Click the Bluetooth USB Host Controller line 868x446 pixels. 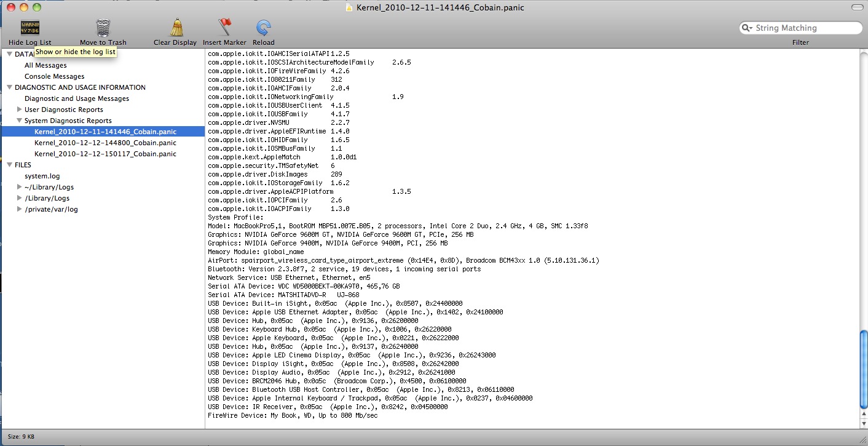(361, 389)
